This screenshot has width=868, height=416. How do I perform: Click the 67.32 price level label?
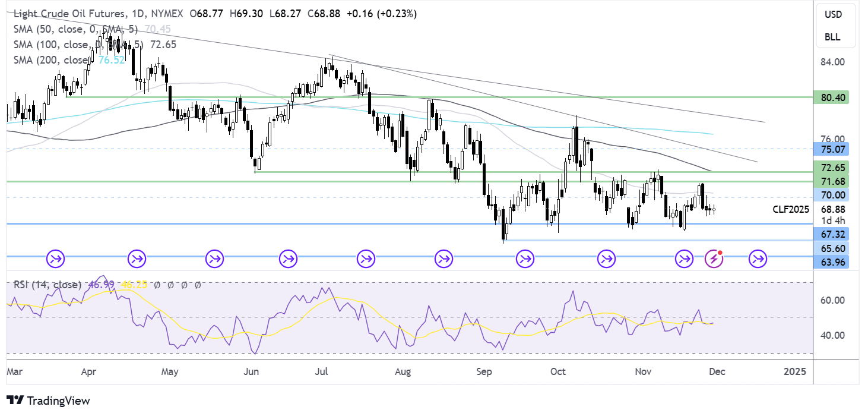tap(832, 235)
